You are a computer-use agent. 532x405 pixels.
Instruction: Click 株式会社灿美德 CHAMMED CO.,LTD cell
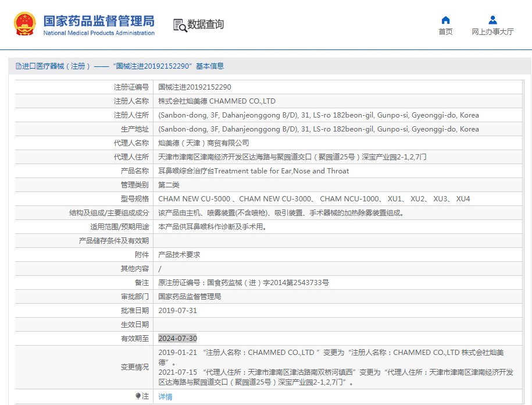[x=217, y=101]
